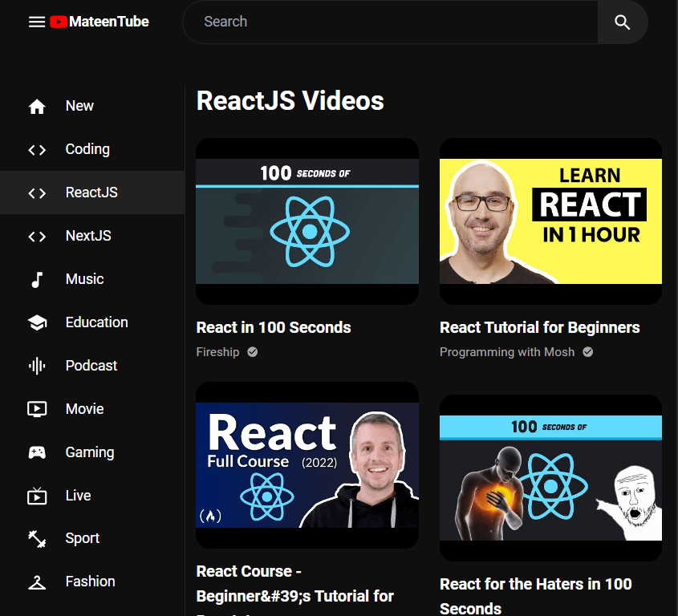The width and height of the screenshot is (678, 616).
Task: Click the graduation cap Education icon
Action: point(37,322)
